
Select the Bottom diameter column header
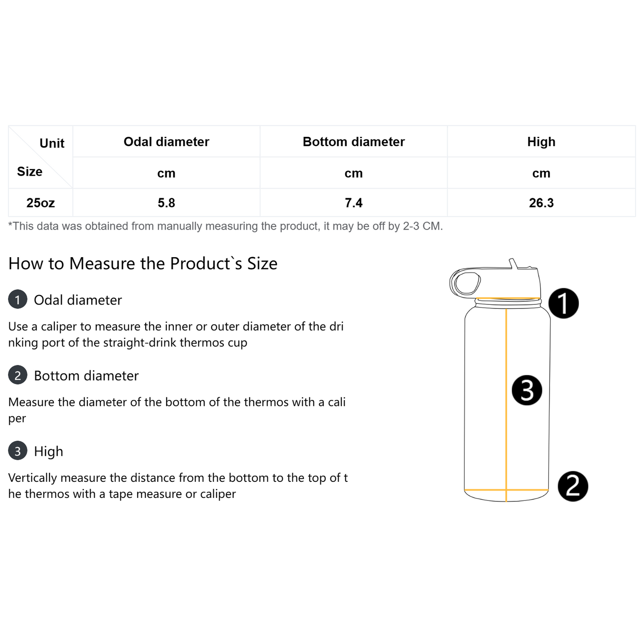353,142
